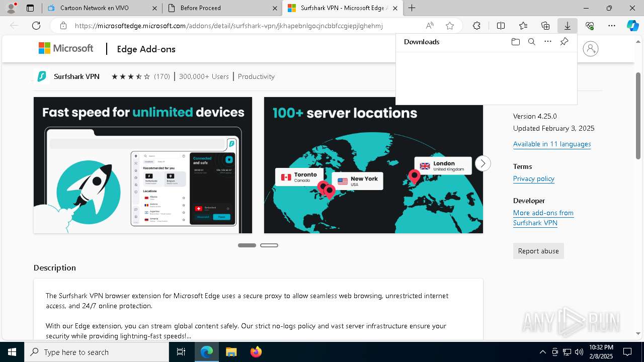Select the second carousel indicator

pos(269,245)
